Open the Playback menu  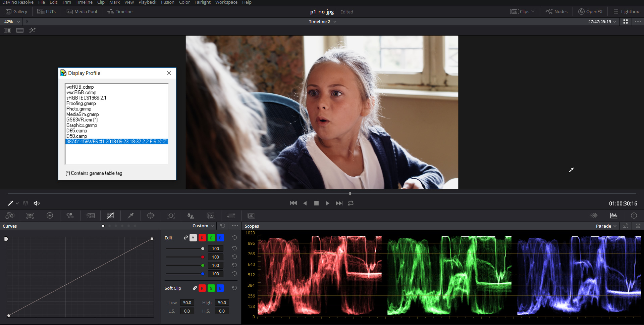tap(147, 2)
